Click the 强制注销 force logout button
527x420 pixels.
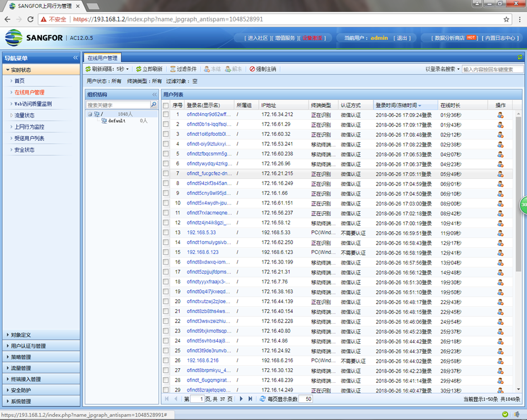pos(263,69)
